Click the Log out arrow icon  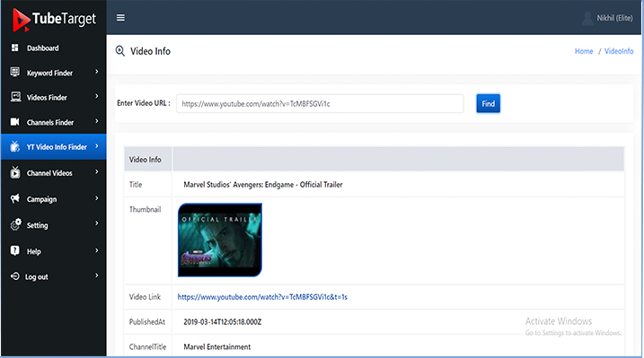[14, 276]
